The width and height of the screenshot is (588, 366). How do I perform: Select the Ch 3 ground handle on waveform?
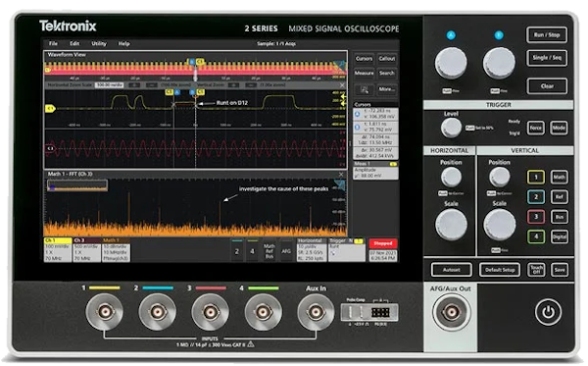tap(50, 148)
